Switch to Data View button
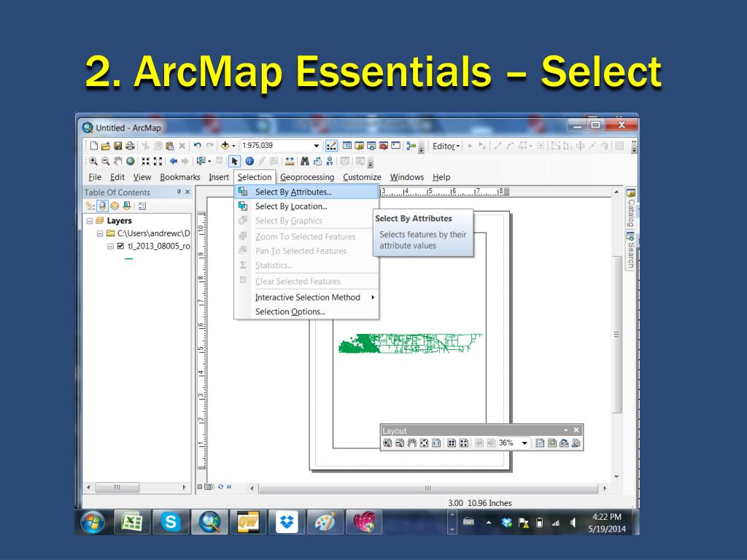Image resolution: width=747 pixels, height=560 pixels. tap(200, 486)
